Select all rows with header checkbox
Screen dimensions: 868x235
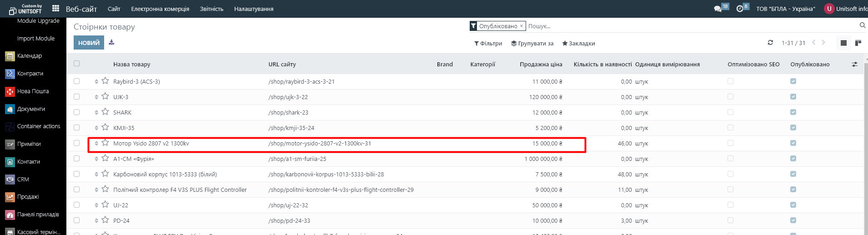[76, 64]
